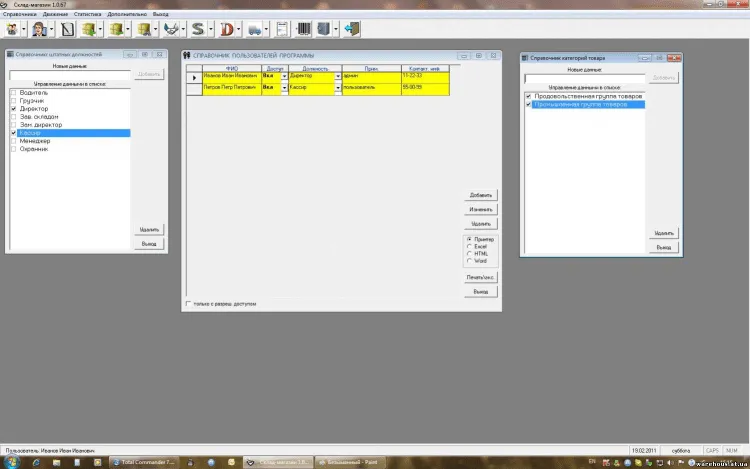Open Должность dropdown in Иванов row
750x469 pixels.
(x=338, y=76)
